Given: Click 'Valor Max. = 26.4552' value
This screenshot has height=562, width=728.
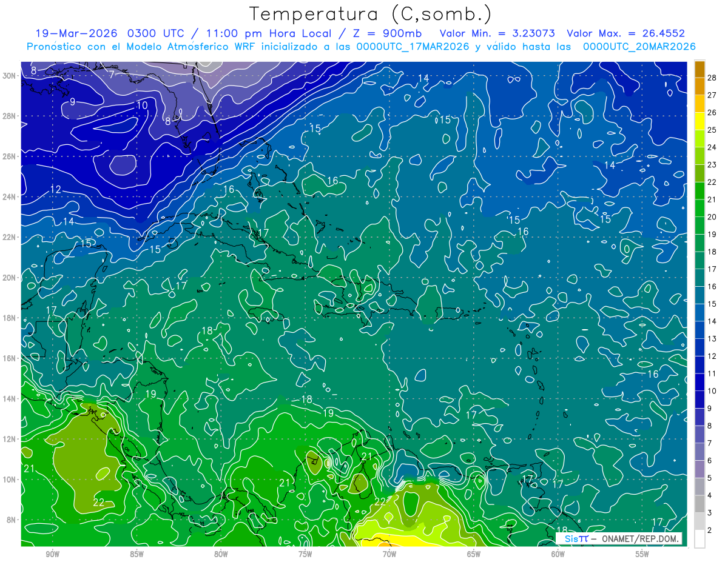Looking at the screenshot, I should click(x=625, y=33).
